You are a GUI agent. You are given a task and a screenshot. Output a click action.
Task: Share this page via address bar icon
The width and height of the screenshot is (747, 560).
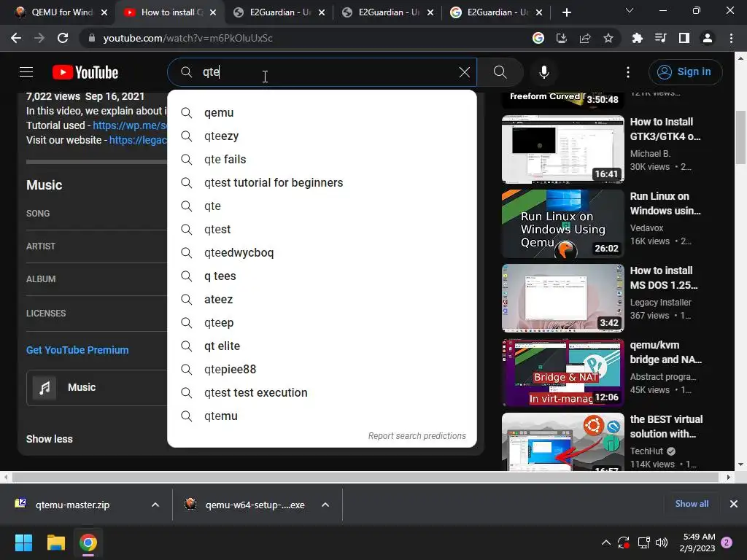click(585, 38)
